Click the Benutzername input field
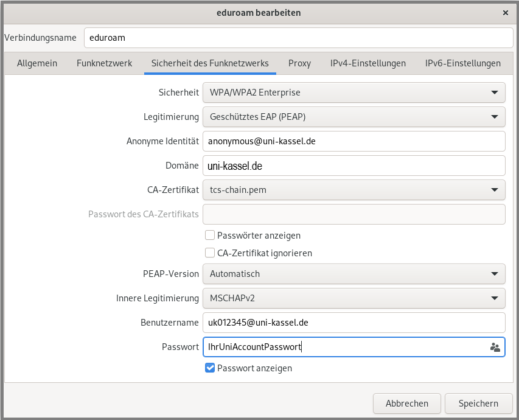This screenshot has width=519, height=420. point(354,323)
